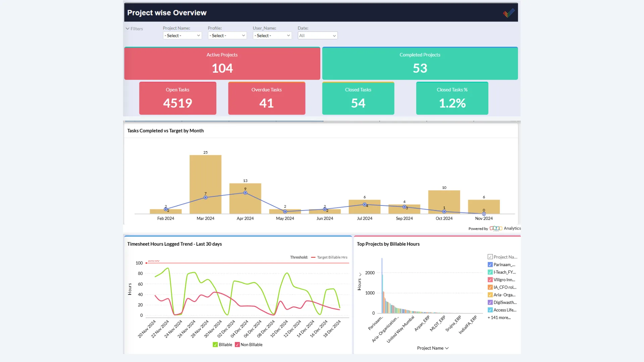Toggle the Project Na... select-all checkbox

click(490, 257)
